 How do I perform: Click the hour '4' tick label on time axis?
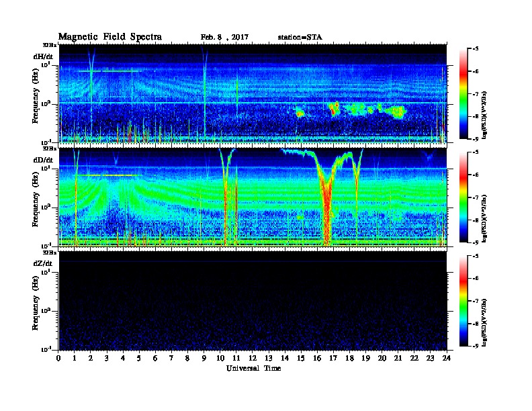(x=123, y=358)
